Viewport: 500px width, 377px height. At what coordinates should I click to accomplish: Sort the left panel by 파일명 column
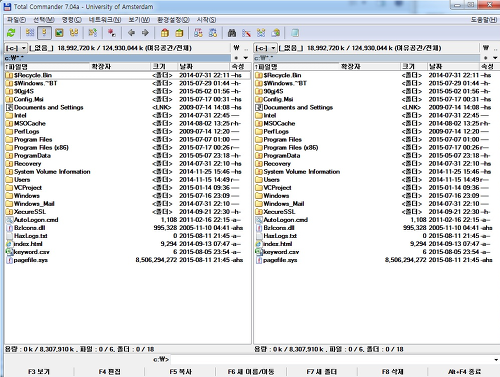47,67
